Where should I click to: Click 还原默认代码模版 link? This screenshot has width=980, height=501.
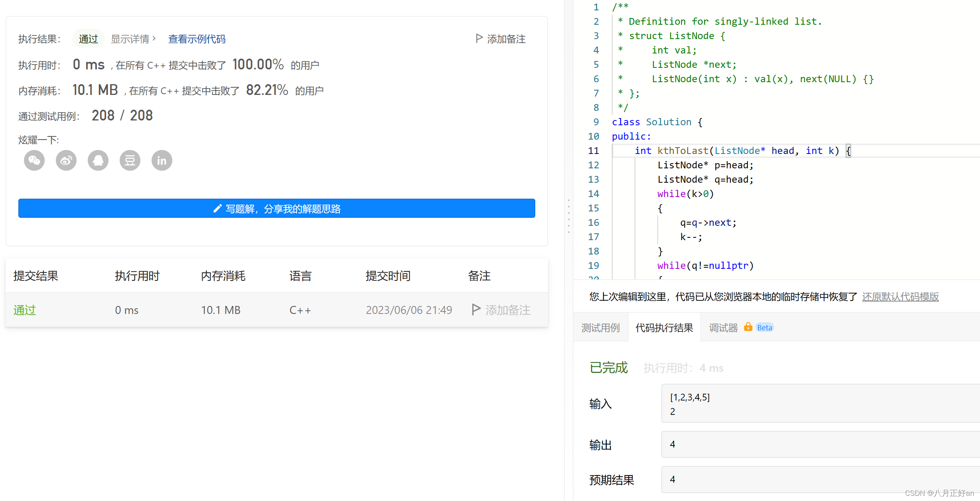coord(900,297)
